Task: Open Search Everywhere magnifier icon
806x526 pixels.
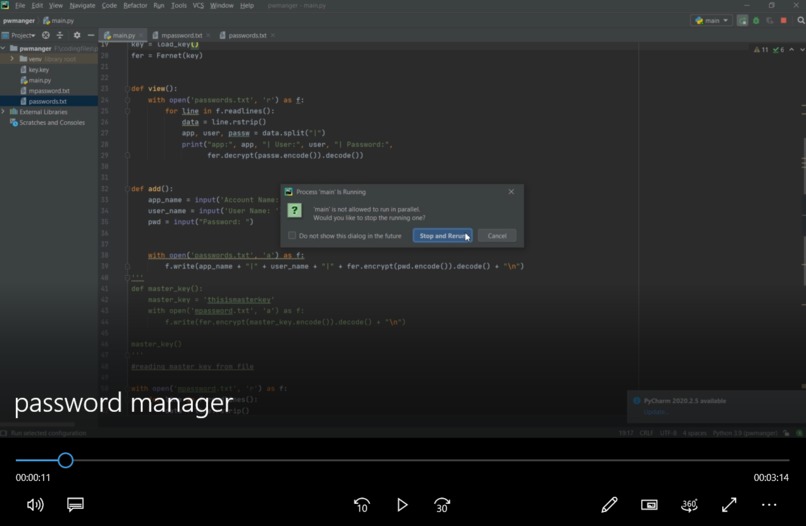Action: 801,21
